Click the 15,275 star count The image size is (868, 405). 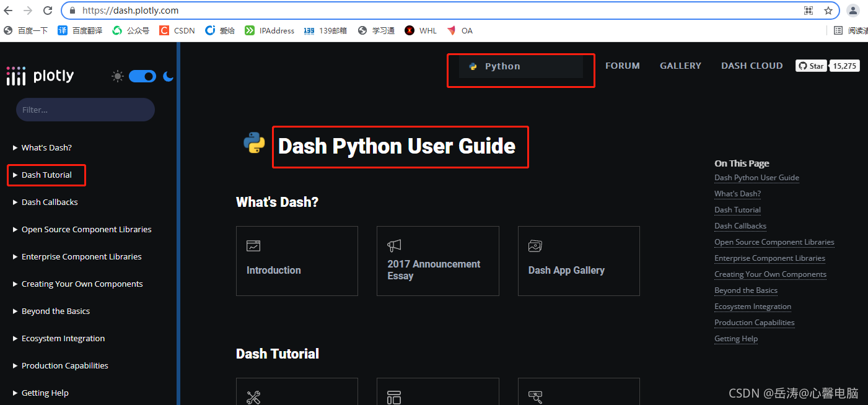tap(844, 66)
